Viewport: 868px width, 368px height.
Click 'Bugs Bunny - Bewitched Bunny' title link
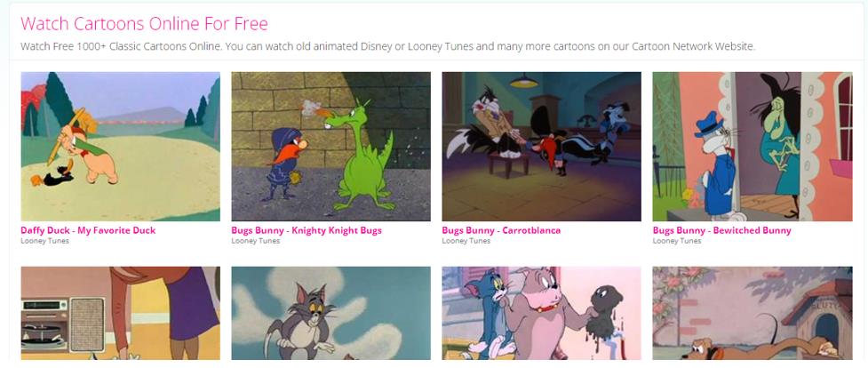click(x=722, y=230)
